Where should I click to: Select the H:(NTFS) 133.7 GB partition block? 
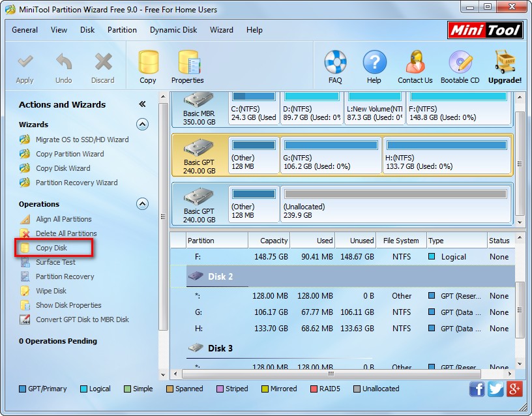(x=447, y=155)
